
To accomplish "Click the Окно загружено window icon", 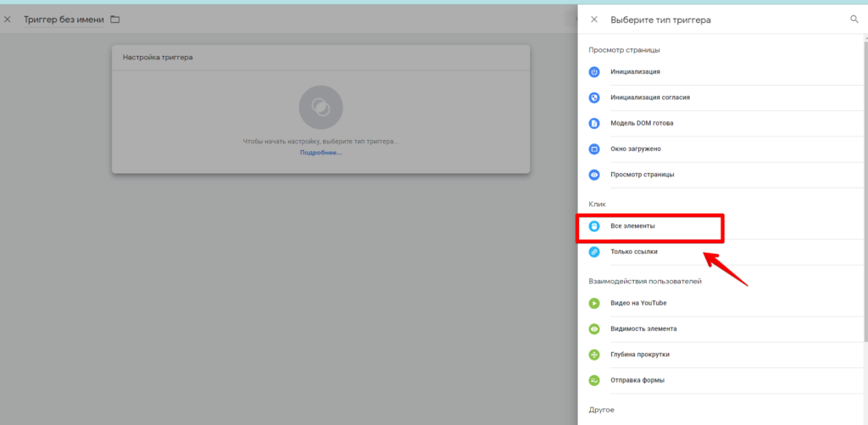I will [594, 149].
